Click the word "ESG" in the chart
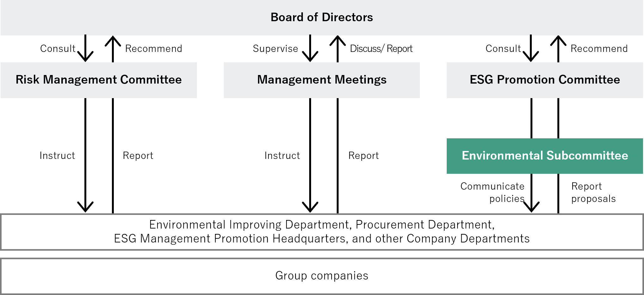 click(481, 80)
